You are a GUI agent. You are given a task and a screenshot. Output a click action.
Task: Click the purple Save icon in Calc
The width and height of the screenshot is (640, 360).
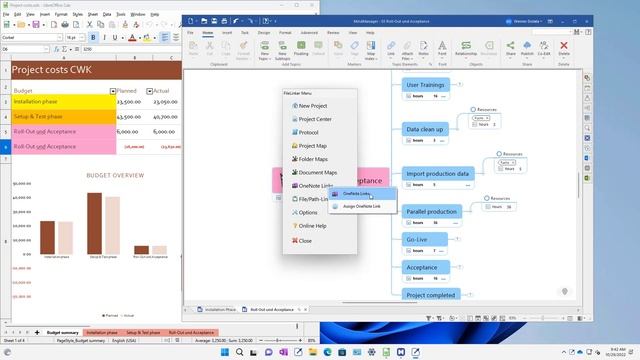click(x=36, y=25)
